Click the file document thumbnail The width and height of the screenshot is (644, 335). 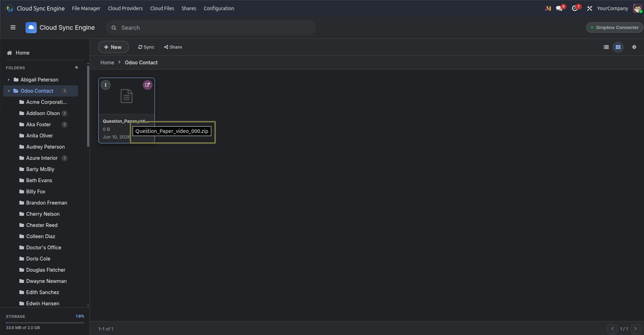click(127, 96)
